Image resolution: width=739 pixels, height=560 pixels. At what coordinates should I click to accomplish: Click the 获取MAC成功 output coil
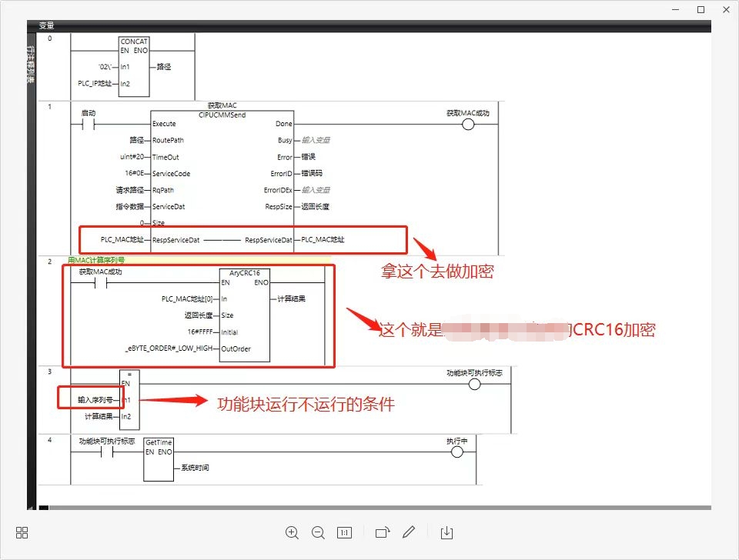pos(467,124)
